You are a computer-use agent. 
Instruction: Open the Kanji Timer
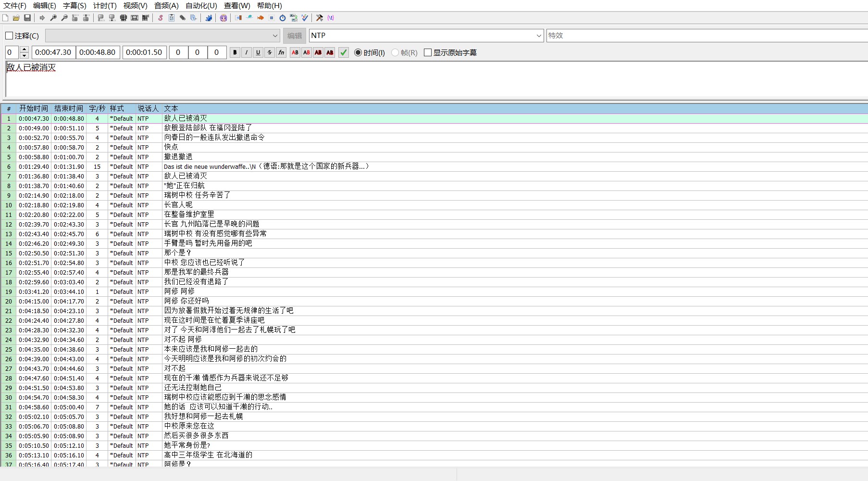point(294,18)
